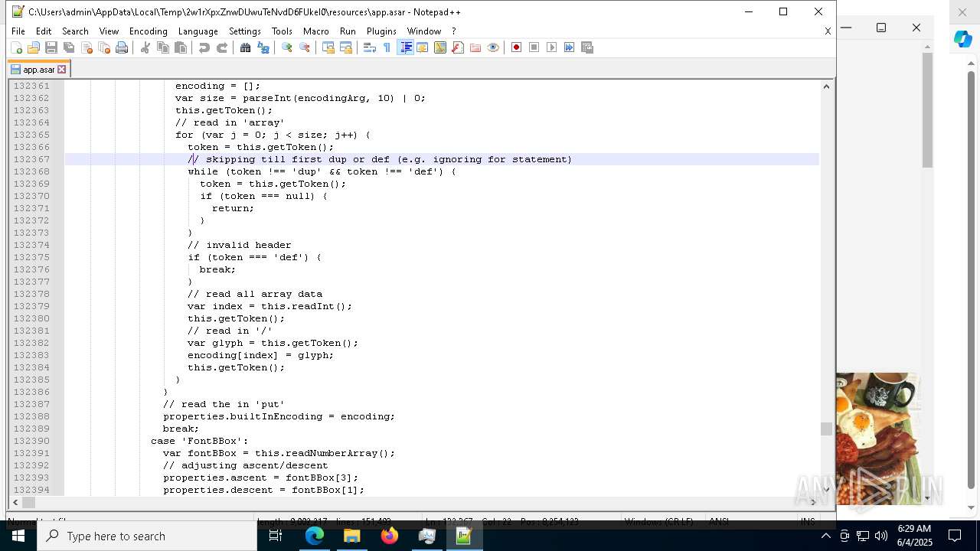This screenshot has width=980, height=551.
Task: Click the Open file toolbar icon
Action: point(34,47)
